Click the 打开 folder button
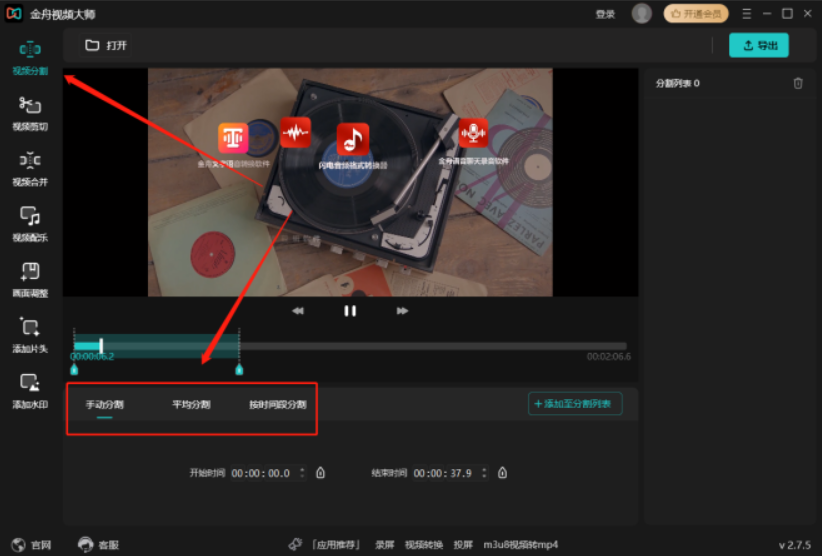 coord(106,46)
